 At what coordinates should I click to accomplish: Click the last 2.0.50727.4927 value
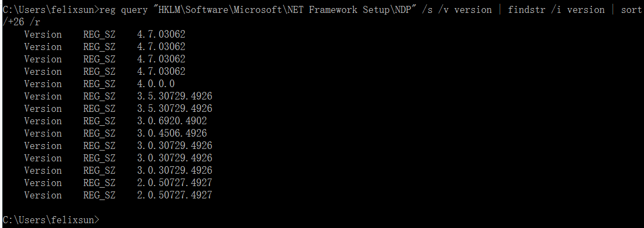click(x=174, y=195)
